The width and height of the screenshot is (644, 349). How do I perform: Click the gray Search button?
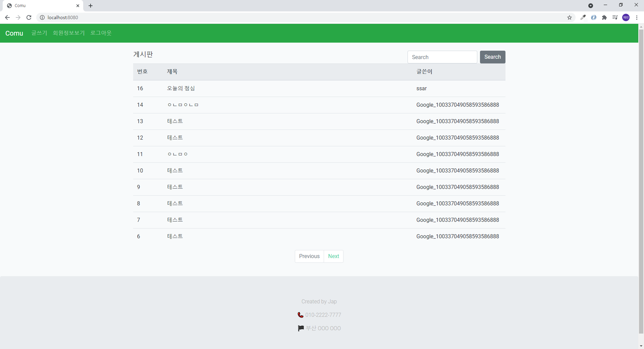[x=492, y=57]
